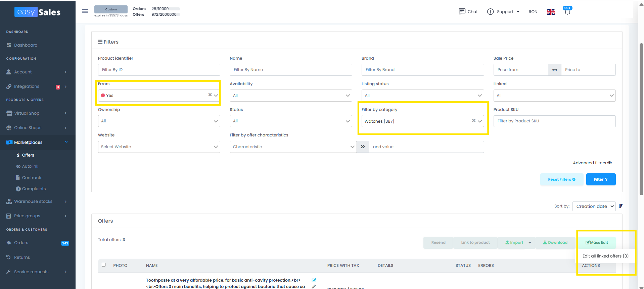Click the Filter By Name input field
The height and width of the screenshot is (289, 644).
pyautogui.click(x=291, y=70)
